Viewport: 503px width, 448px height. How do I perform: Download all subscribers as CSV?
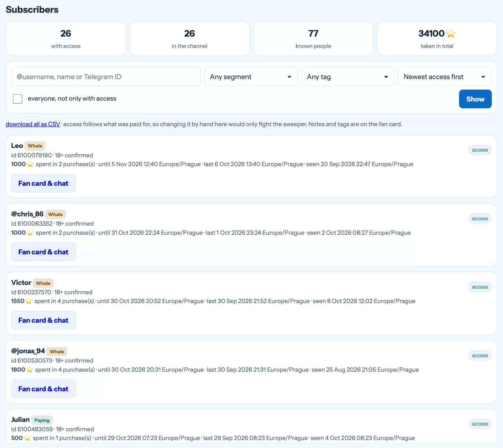(33, 124)
